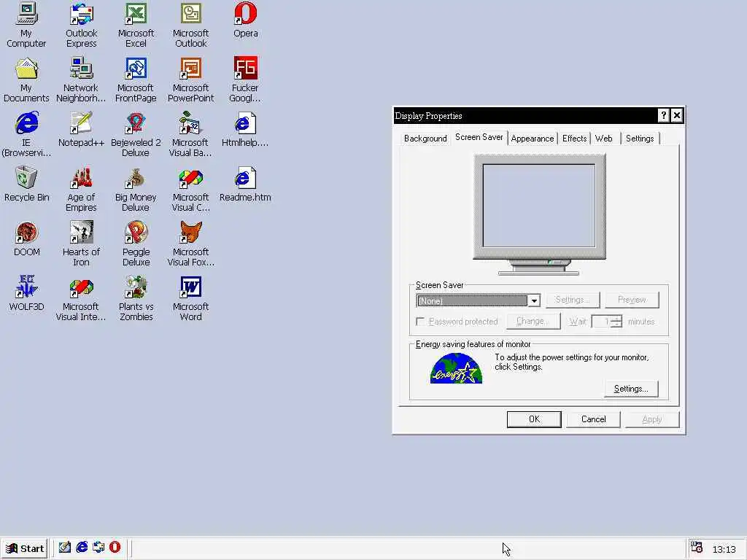The height and width of the screenshot is (560, 747).
Task: Select the Hearts of Iron shortcut
Action: coord(81,244)
